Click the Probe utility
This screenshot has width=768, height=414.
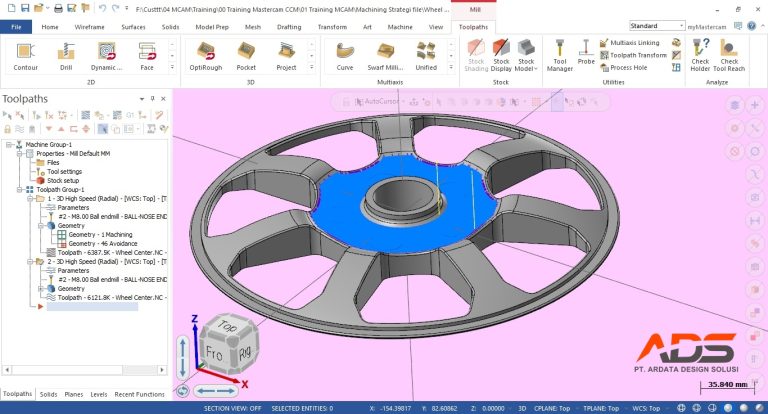tap(586, 52)
